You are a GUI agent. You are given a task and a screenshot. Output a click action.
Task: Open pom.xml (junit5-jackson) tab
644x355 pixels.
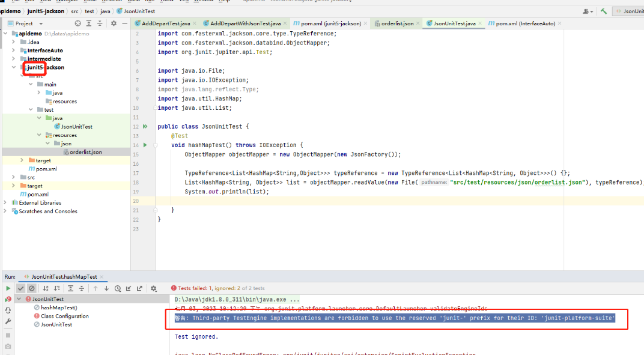[328, 23]
